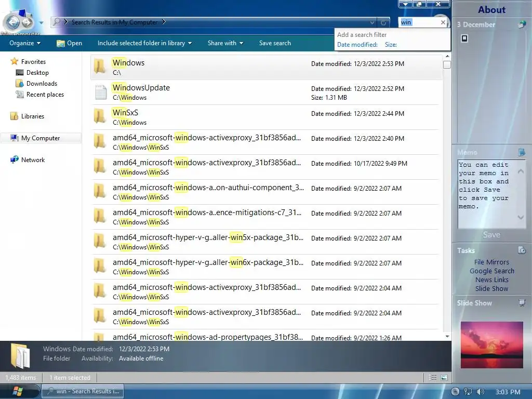Click the Memo panel icon
This screenshot has height=399, width=532.
(522, 152)
